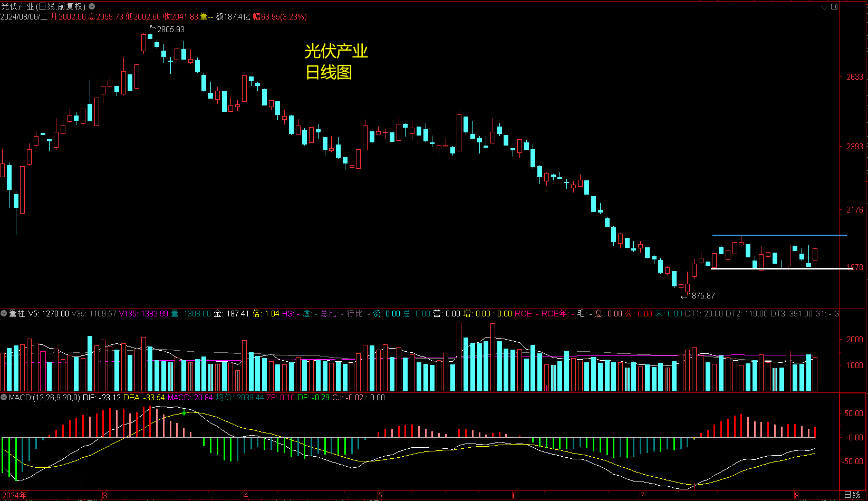Click the 2176 price axis label
The height and width of the screenshot is (501, 868).
coord(855,210)
